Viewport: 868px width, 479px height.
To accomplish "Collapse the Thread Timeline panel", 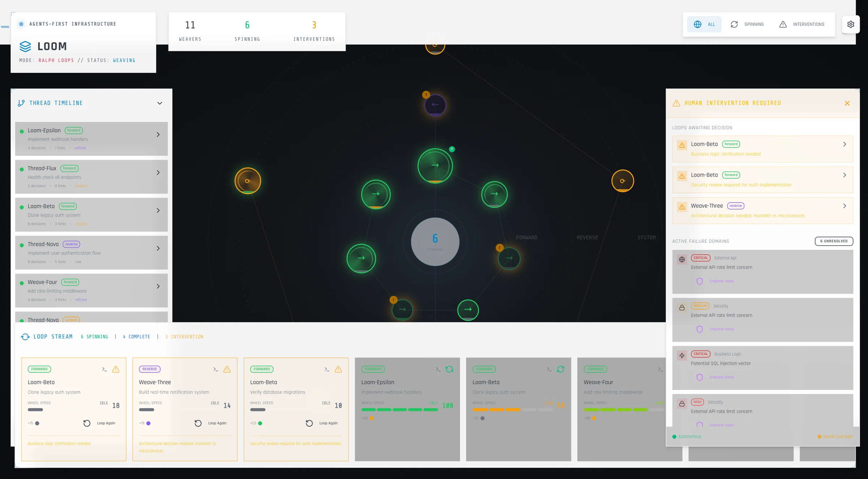I will [x=159, y=103].
